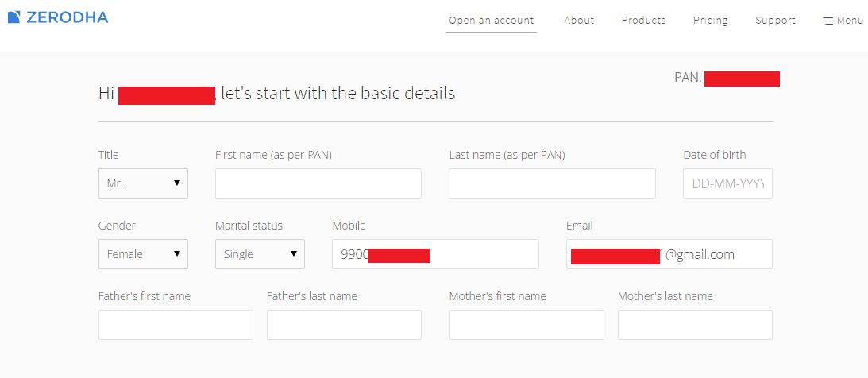Image resolution: width=868 pixels, height=378 pixels.
Task: Open the About menu item
Action: (579, 21)
